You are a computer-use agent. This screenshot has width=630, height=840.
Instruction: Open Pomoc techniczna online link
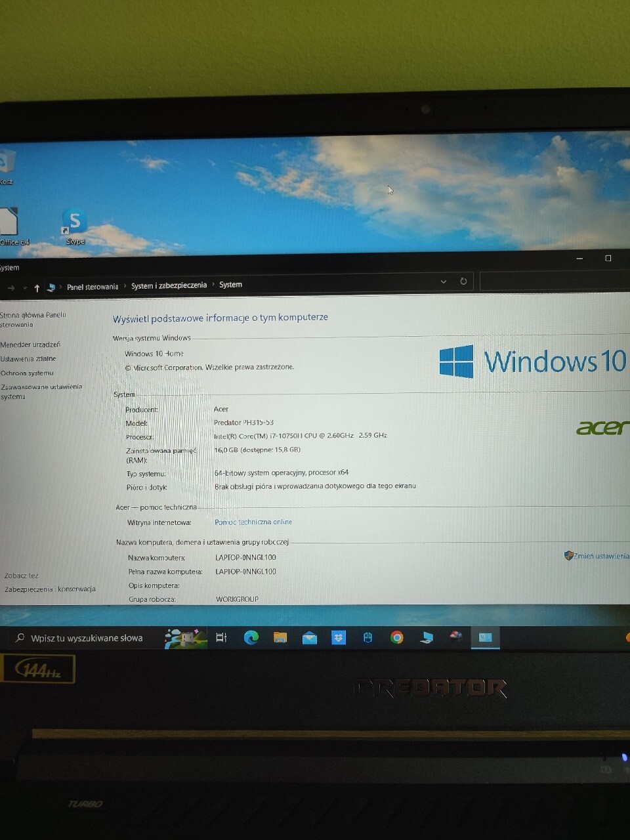point(253,522)
